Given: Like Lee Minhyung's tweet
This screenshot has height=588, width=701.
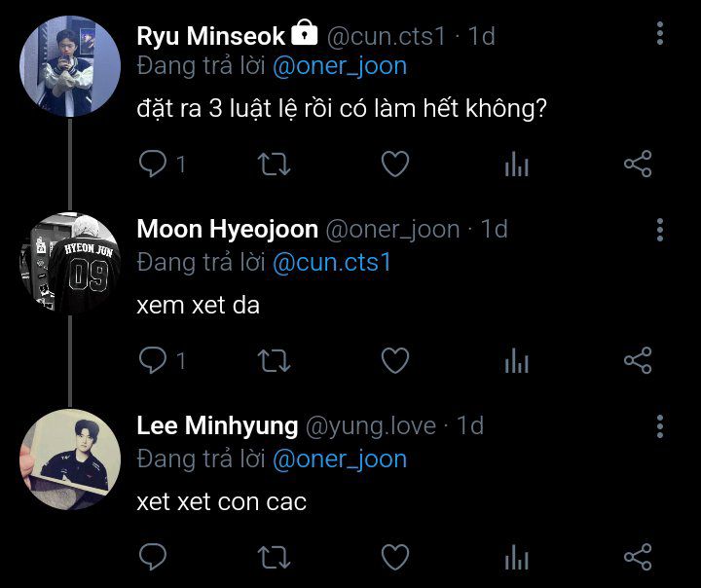Looking at the screenshot, I should [394, 557].
